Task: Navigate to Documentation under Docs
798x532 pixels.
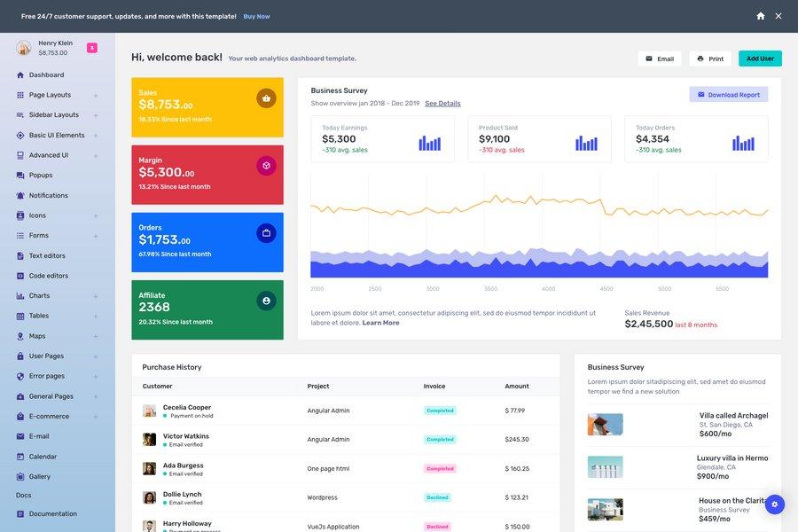Action: point(51,512)
